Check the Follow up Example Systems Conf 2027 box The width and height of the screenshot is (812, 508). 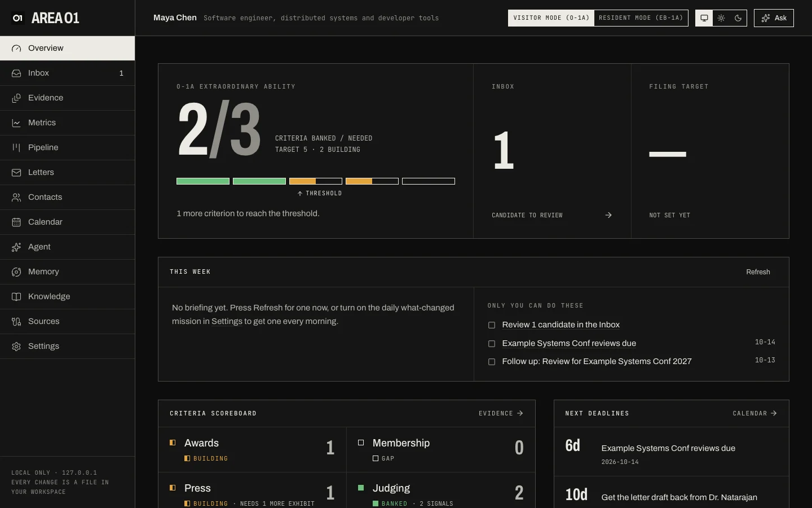pos(492,362)
